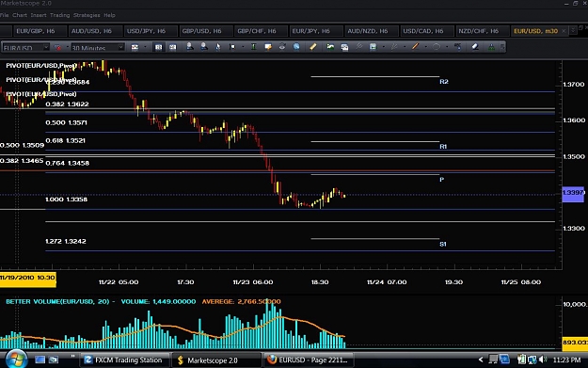The width and height of the screenshot is (588, 368).
Task: Open the EUR/USD symbol dropdown
Action: 46,47
